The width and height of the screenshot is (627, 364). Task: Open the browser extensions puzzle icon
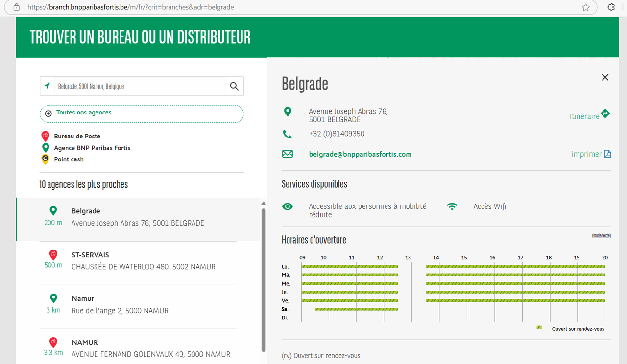pos(611,7)
